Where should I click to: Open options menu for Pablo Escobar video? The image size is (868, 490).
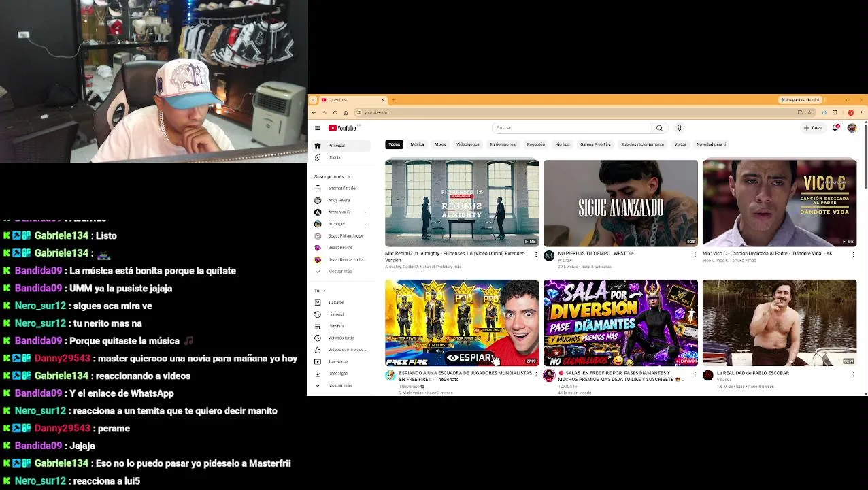854,374
